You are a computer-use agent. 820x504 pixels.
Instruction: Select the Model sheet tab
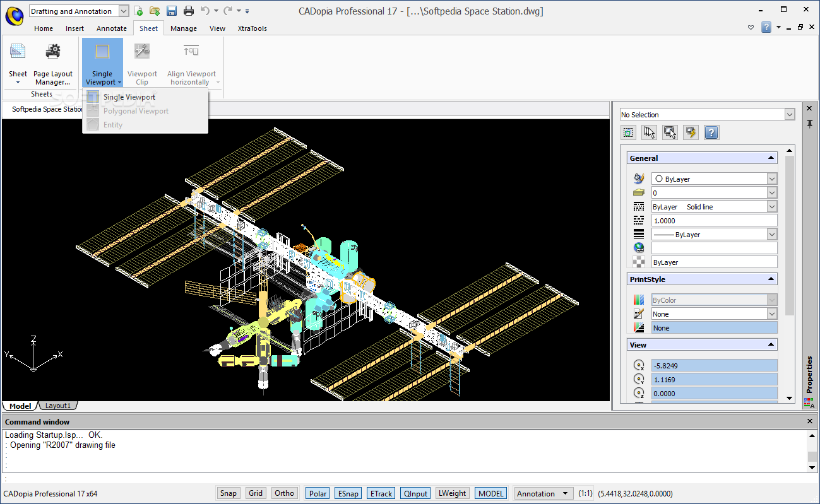(x=20, y=406)
